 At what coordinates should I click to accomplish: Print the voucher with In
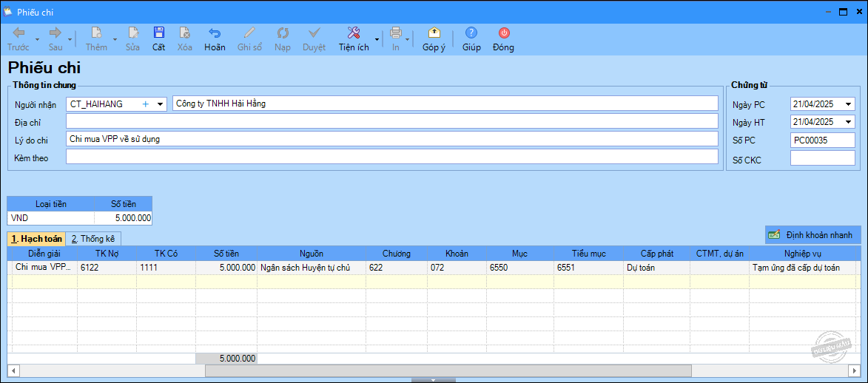pos(396,38)
